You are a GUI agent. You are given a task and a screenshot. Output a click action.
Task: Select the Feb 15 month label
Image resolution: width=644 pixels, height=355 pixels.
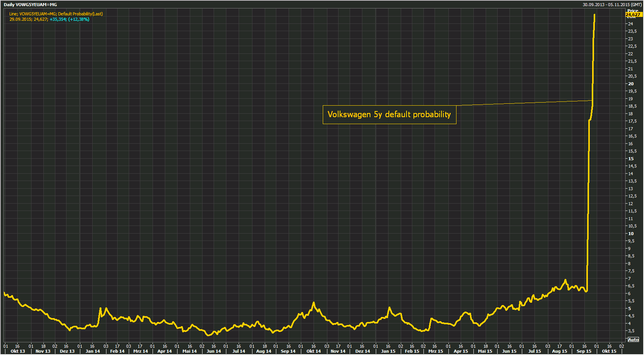pos(412,351)
